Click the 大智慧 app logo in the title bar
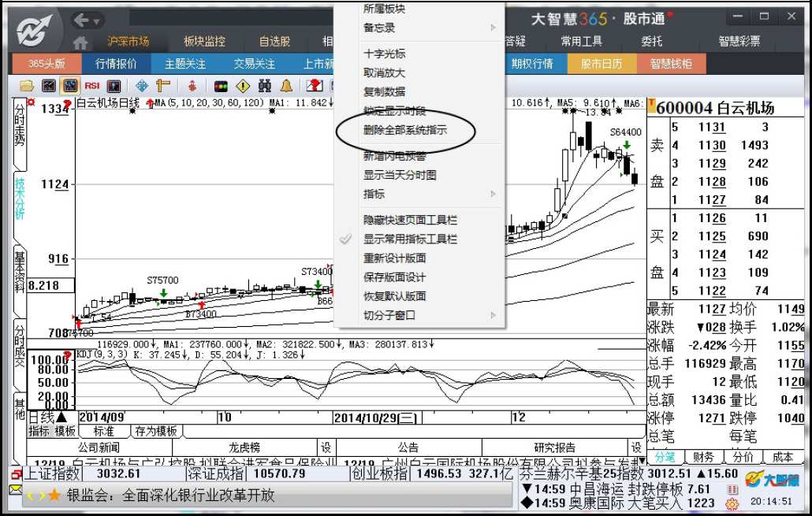812x516 pixels. tap(34, 30)
